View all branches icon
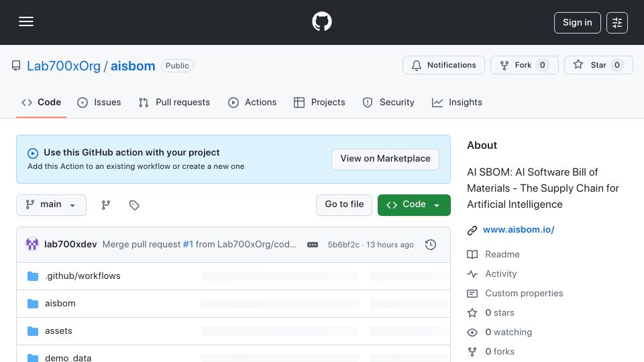 point(106,205)
